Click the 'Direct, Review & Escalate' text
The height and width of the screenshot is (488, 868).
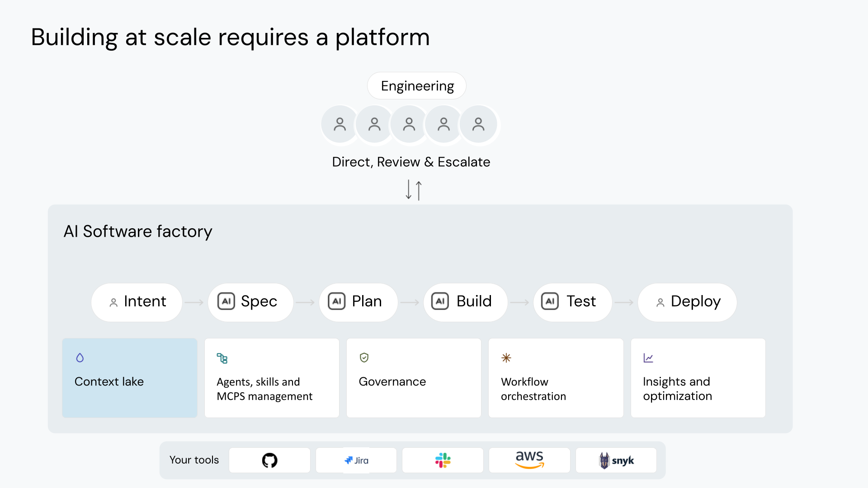pyautogui.click(x=411, y=162)
